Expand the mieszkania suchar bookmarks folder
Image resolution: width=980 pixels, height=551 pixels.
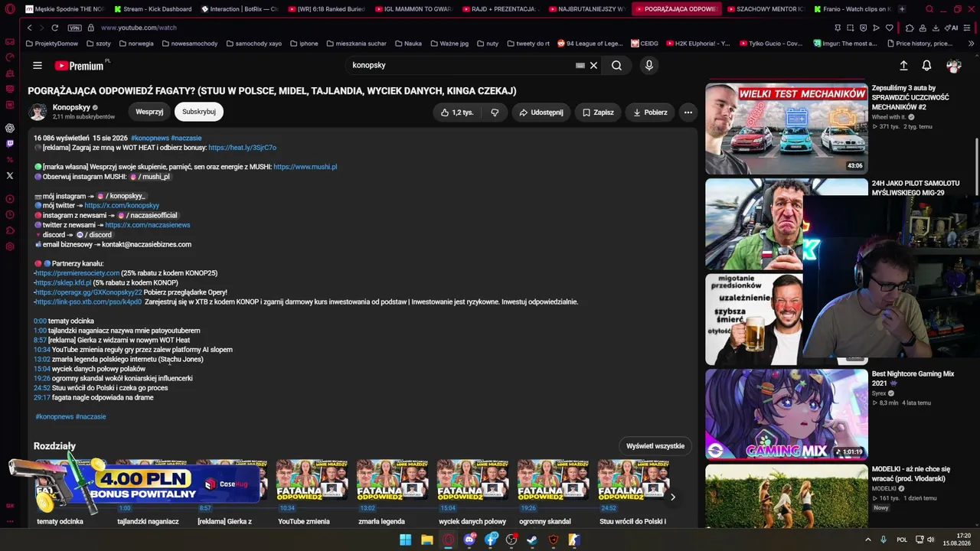tap(356, 44)
